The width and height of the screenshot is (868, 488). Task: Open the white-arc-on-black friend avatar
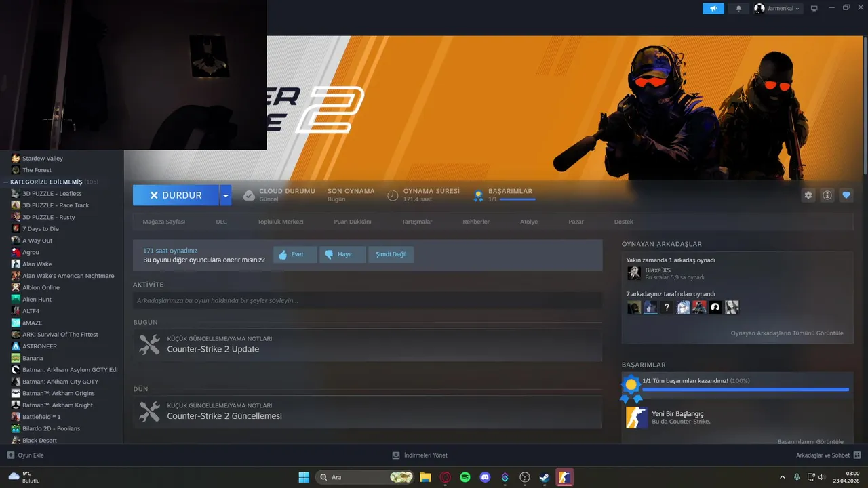pyautogui.click(x=715, y=308)
